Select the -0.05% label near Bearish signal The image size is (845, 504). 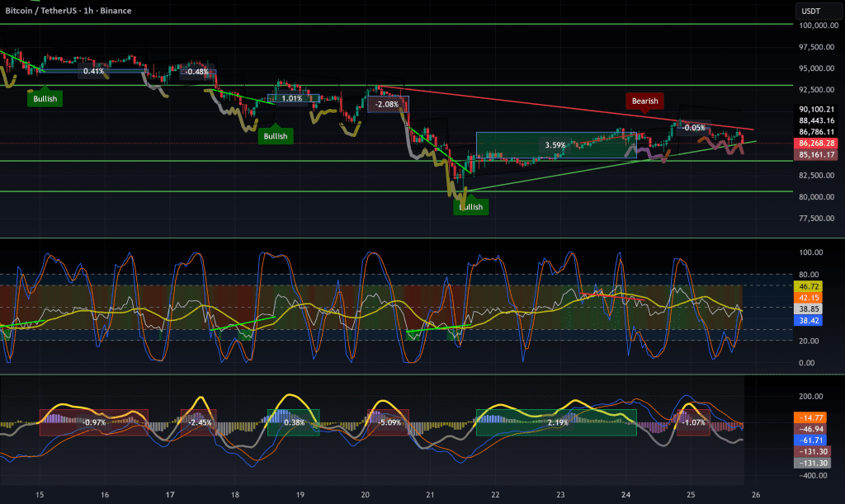click(693, 128)
